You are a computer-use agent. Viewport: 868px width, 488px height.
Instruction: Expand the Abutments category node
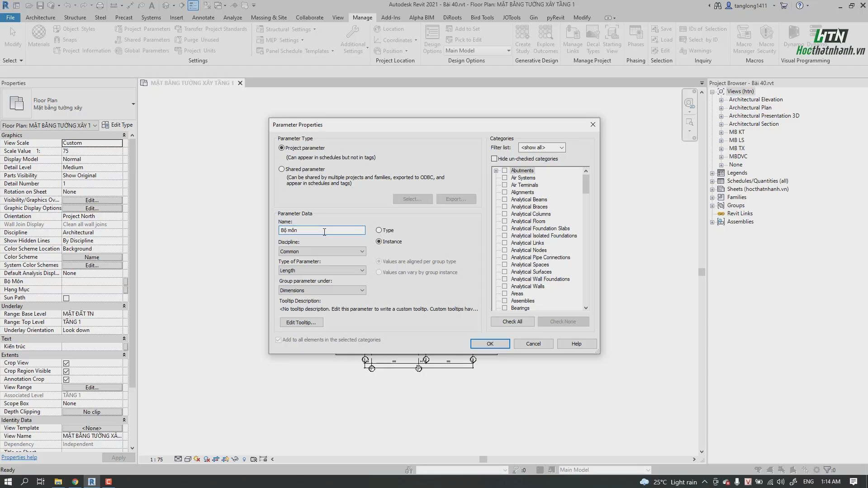(496, 171)
